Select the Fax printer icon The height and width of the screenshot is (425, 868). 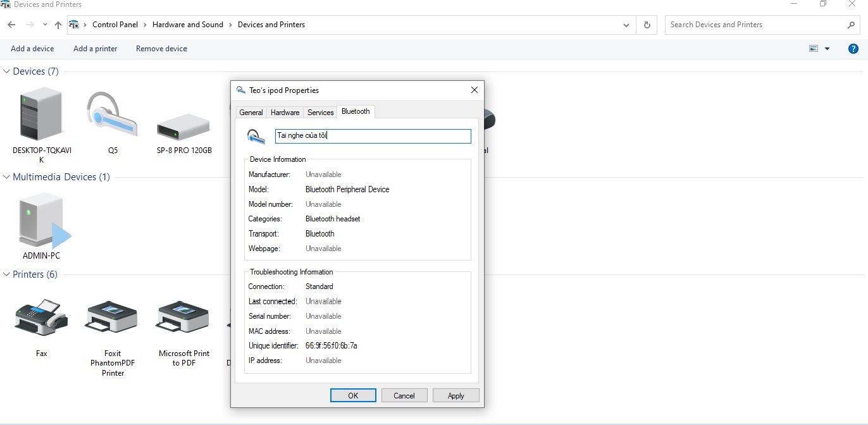42,318
